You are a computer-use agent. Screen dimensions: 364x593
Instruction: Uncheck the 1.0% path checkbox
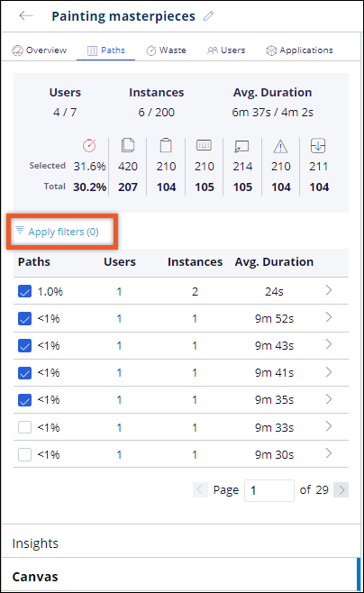click(25, 291)
